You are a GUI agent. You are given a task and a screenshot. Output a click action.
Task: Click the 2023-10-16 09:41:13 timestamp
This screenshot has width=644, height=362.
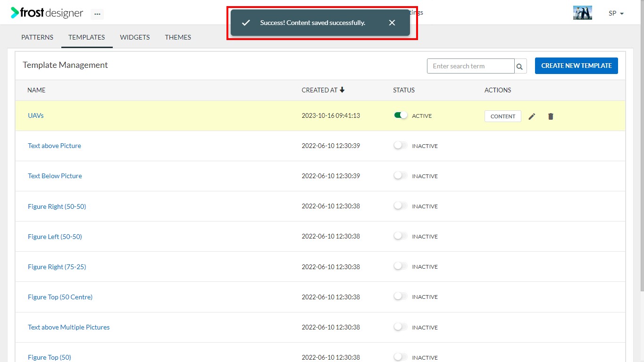(x=331, y=115)
